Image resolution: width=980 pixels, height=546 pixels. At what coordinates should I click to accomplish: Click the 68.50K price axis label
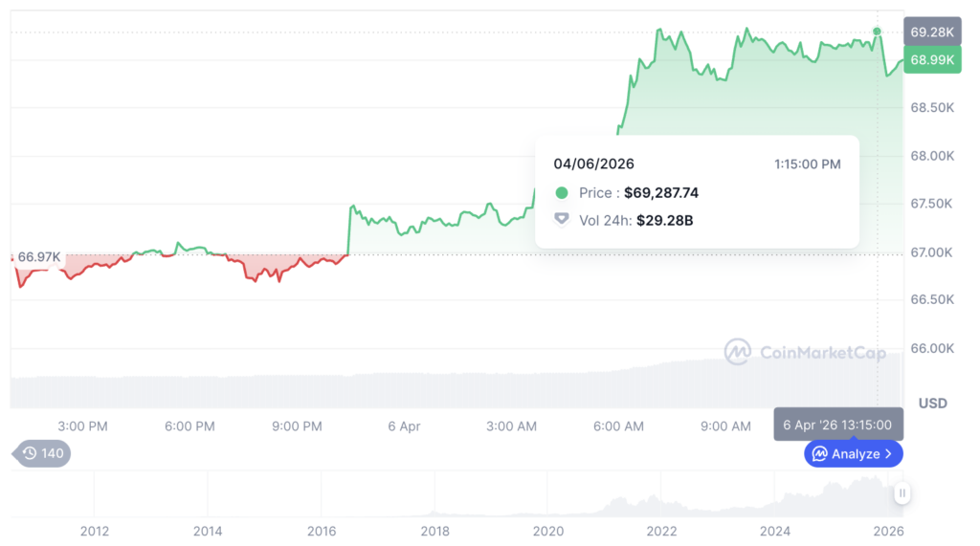[932, 108]
